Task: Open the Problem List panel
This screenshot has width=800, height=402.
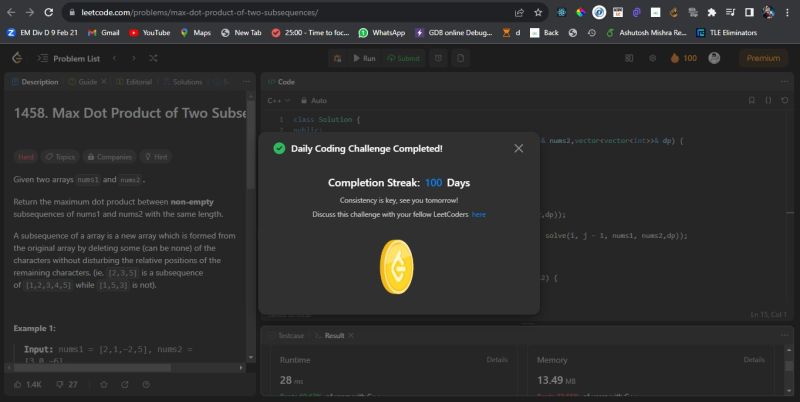Action: coord(68,58)
